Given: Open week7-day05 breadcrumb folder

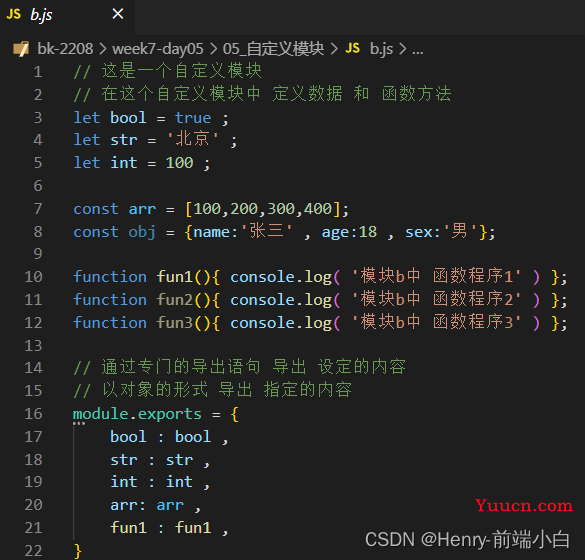Looking at the screenshot, I should point(157,49).
